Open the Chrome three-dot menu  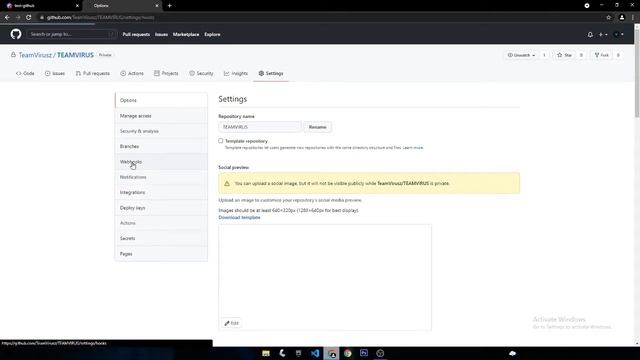633,18
